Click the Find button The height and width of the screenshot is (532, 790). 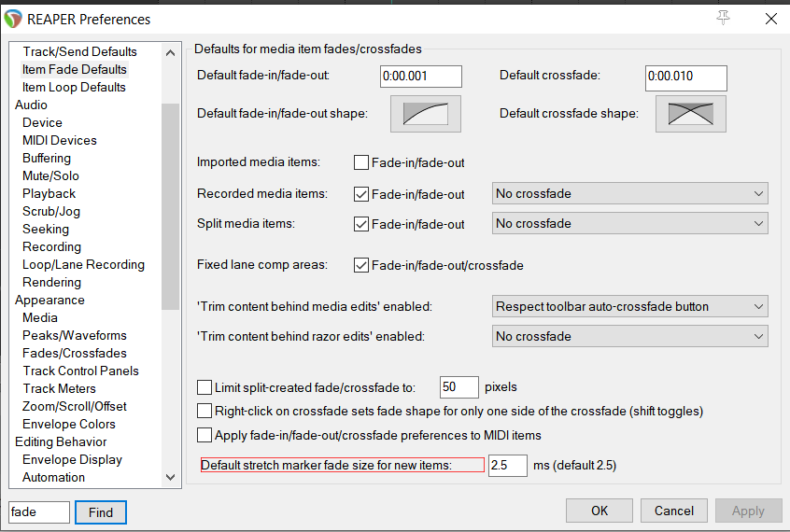coord(101,512)
